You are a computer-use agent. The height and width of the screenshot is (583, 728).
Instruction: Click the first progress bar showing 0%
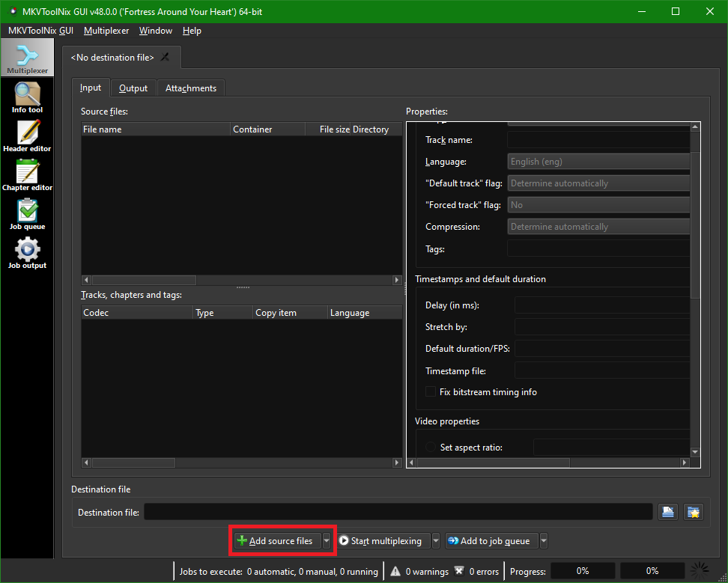point(583,571)
